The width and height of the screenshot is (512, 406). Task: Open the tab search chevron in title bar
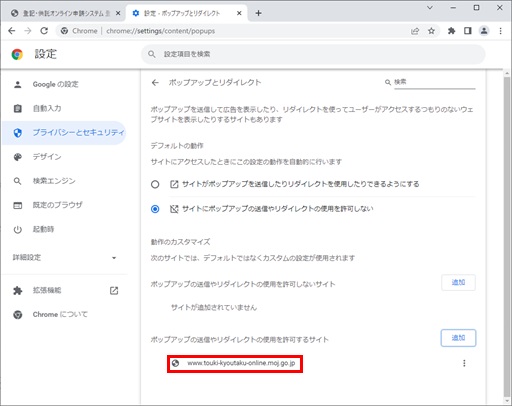[430, 8]
